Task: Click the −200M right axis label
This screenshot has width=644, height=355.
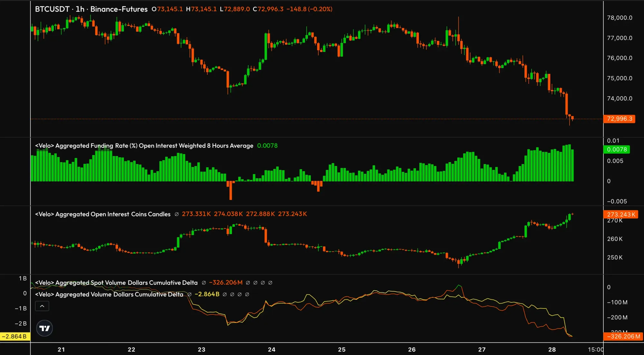Action: point(617,318)
